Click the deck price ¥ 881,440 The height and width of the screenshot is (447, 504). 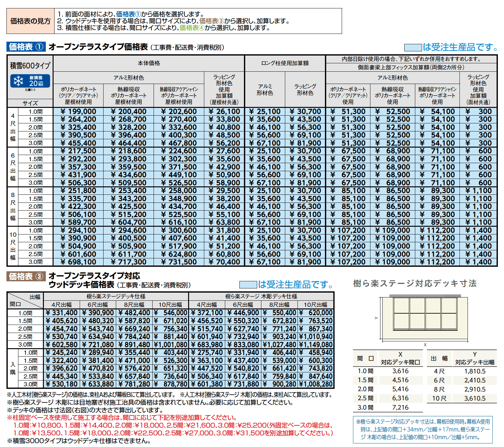pos(170,337)
